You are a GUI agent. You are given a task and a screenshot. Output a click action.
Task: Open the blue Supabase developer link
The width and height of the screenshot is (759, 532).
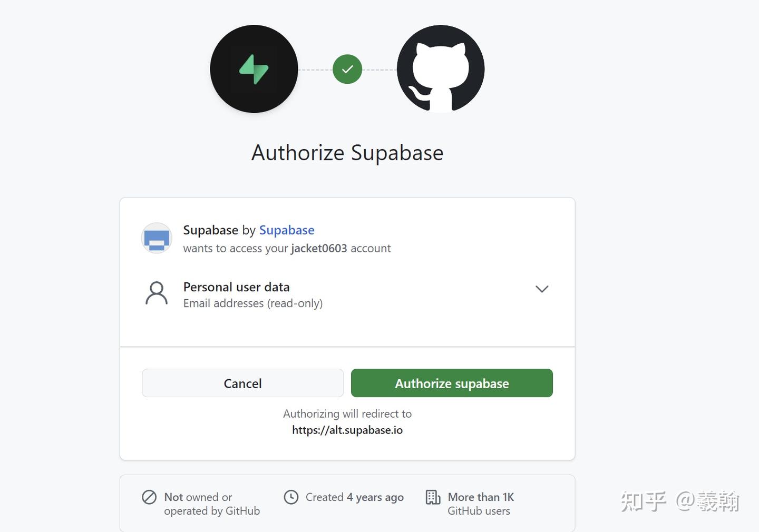tap(287, 230)
